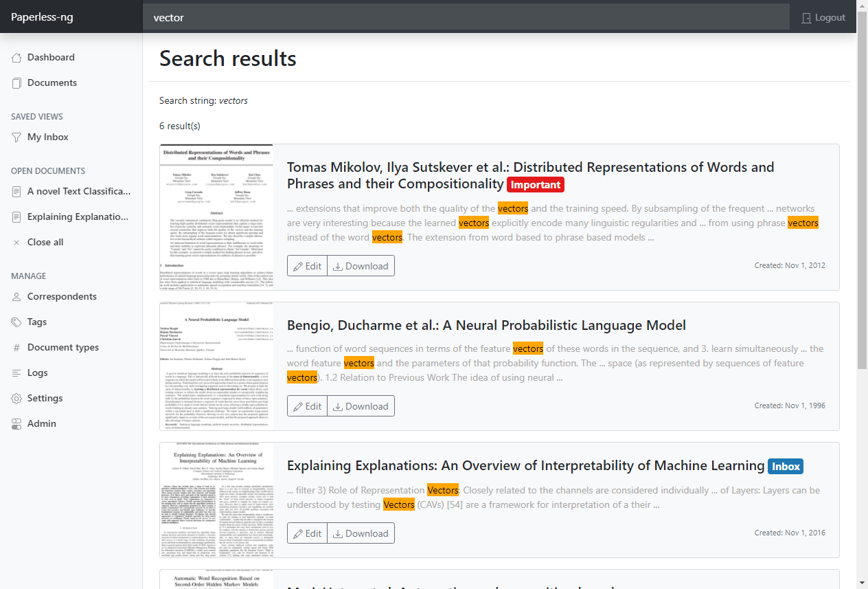Click the Settings gear icon

pyautogui.click(x=16, y=399)
